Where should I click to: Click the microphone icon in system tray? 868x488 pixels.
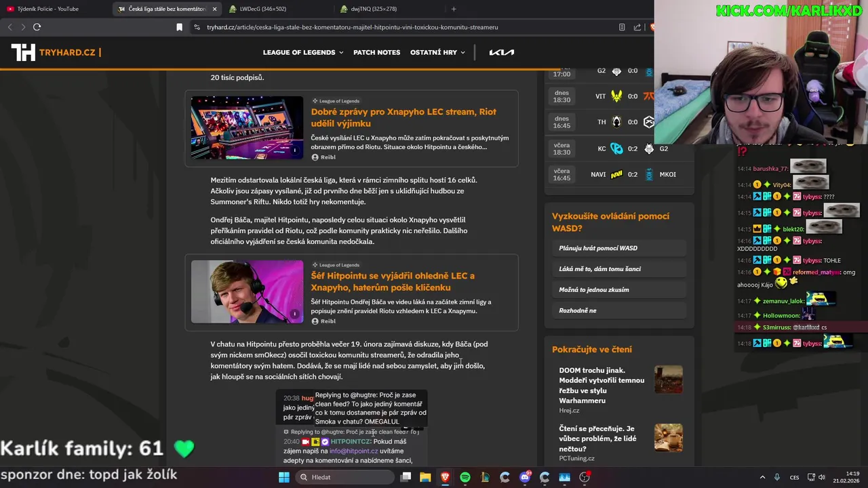click(777, 477)
